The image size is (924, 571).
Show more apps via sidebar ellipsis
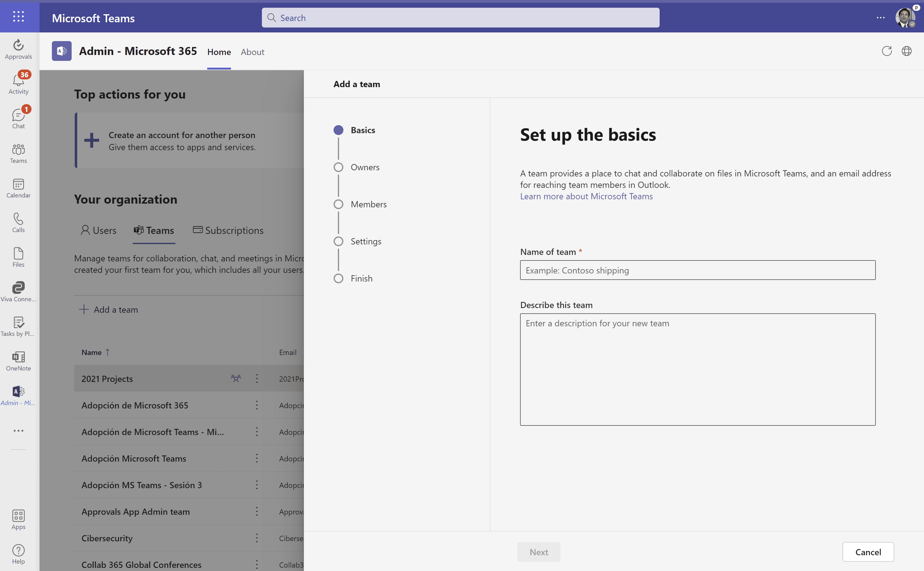coord(19,430)
